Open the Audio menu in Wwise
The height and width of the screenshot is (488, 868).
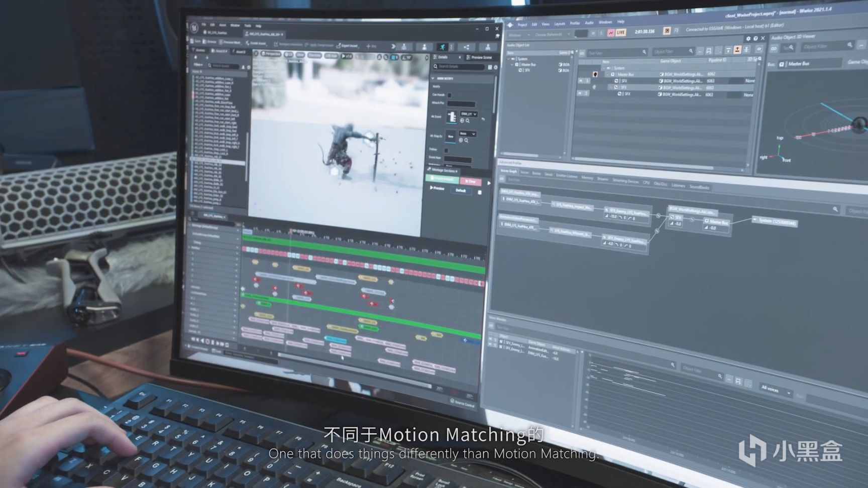pyautogui.click(x=589, y=23)
